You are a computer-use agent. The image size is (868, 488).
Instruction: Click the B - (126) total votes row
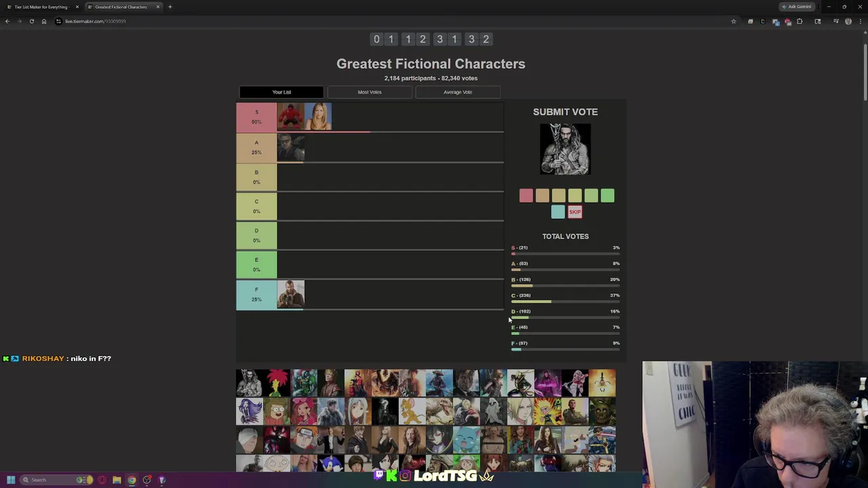[x=566, y=281]
